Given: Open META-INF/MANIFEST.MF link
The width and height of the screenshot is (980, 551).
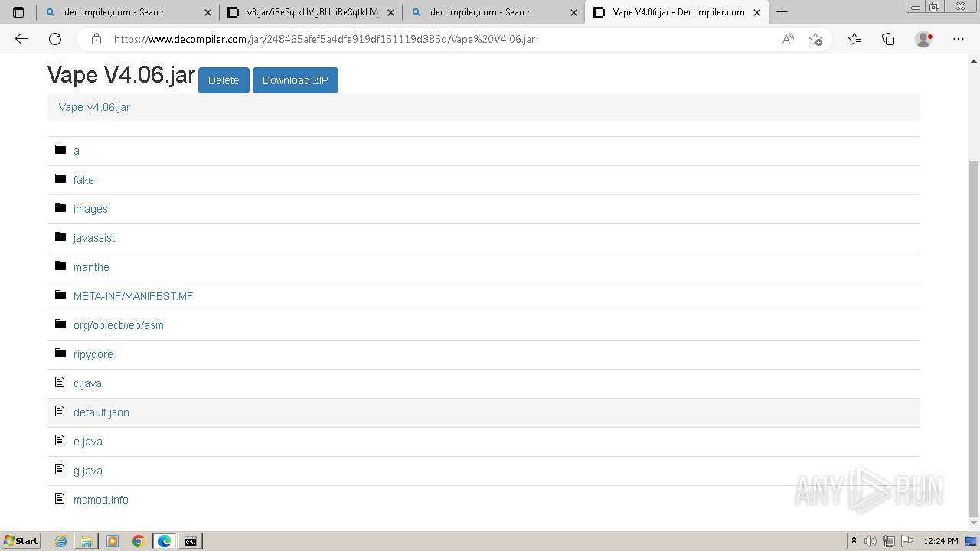Looking at the screenshot, I should click(133, 296).
